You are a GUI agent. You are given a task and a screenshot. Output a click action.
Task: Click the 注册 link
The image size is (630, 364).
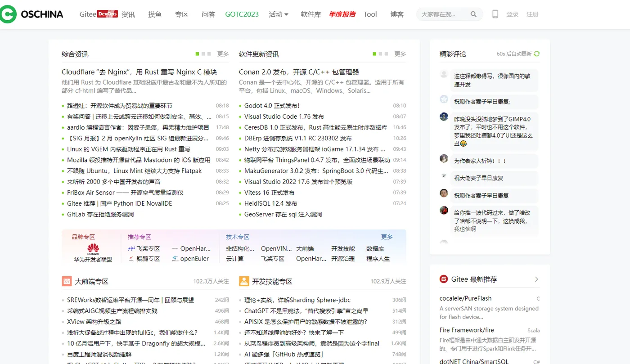pos(532,14)
